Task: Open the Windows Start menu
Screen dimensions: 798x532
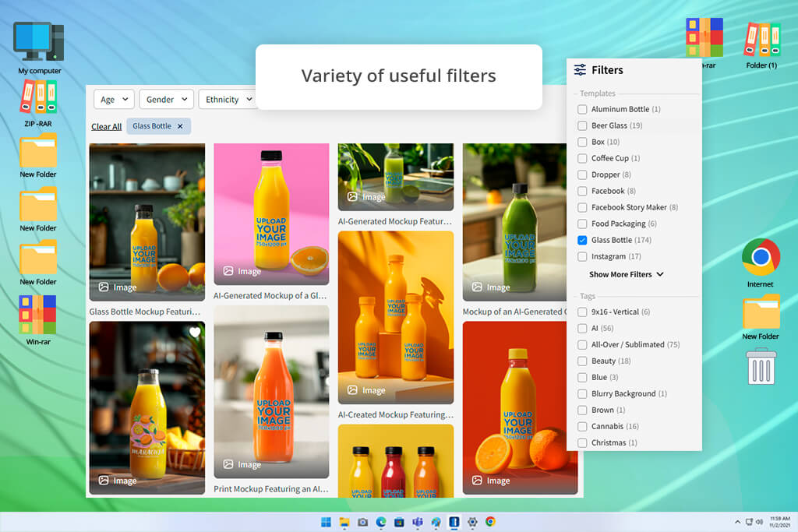Action: point(326,522)
